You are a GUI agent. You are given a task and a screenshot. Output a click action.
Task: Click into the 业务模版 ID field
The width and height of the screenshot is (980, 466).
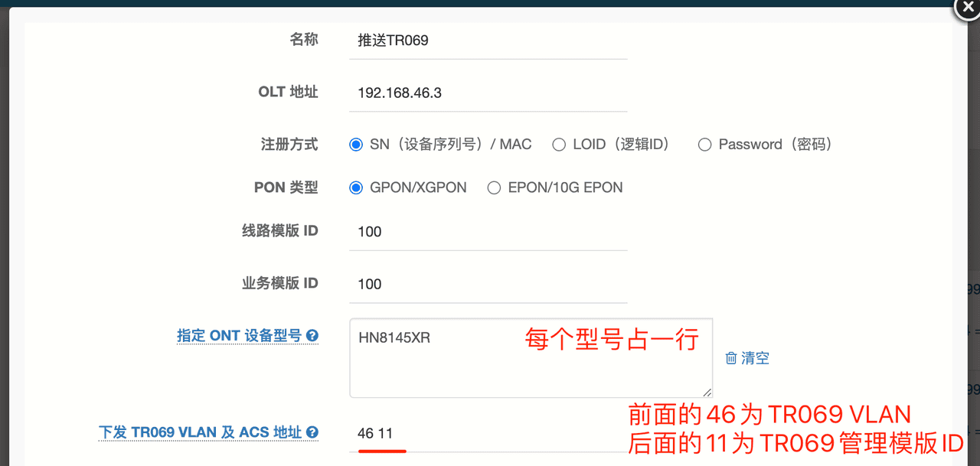(488, 284)
